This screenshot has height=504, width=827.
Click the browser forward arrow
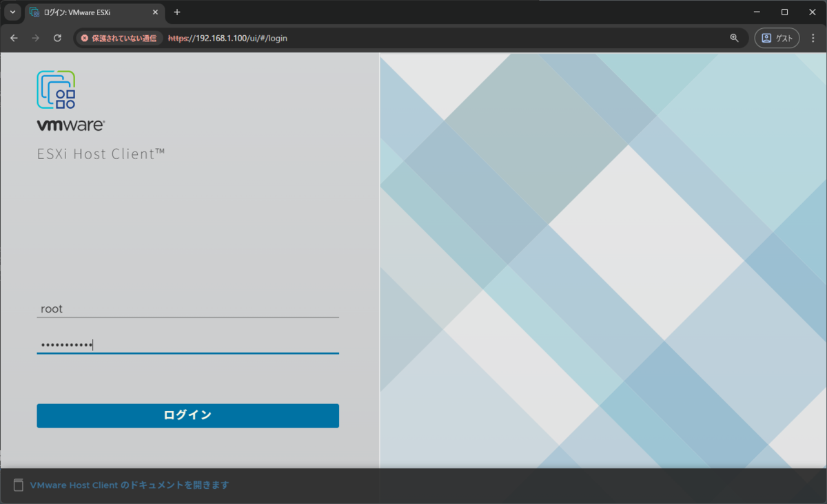click(36, 38)
